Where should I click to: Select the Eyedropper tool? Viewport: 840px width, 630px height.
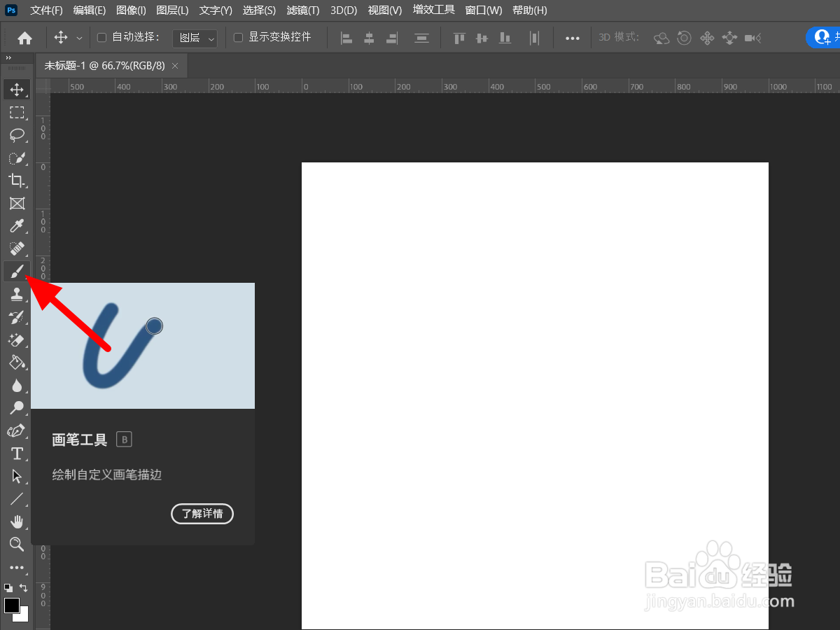point(17,226)
